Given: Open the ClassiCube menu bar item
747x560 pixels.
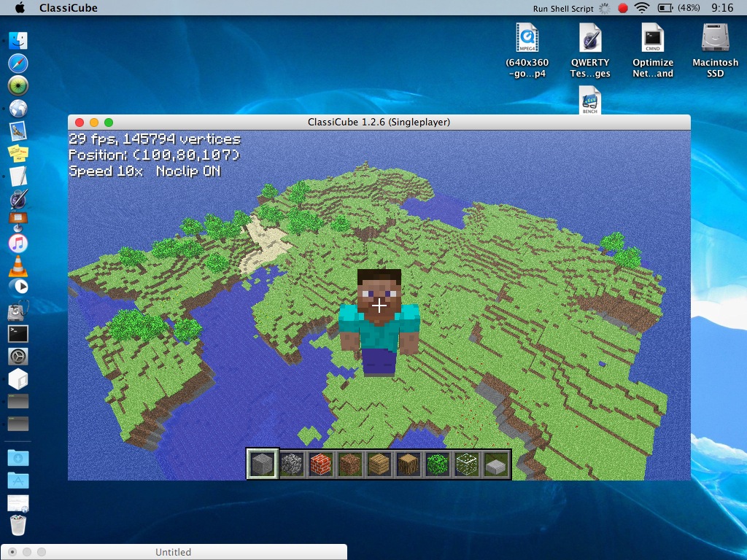Looking at the screenshot, I should click(68, 8).
